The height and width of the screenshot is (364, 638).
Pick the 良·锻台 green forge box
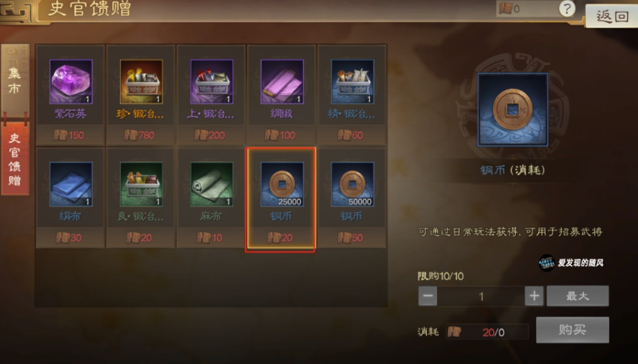coord(141,198)
